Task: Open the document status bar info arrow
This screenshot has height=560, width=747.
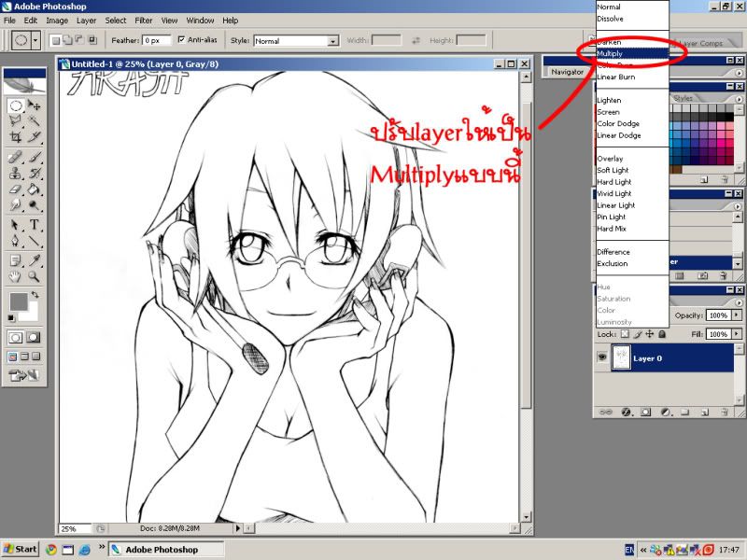Action: coord(238,528)
